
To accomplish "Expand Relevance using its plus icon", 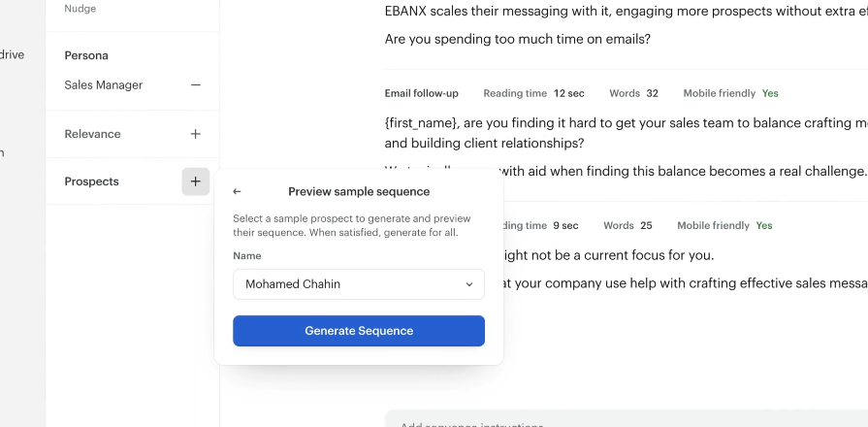I will click(196, 134).
